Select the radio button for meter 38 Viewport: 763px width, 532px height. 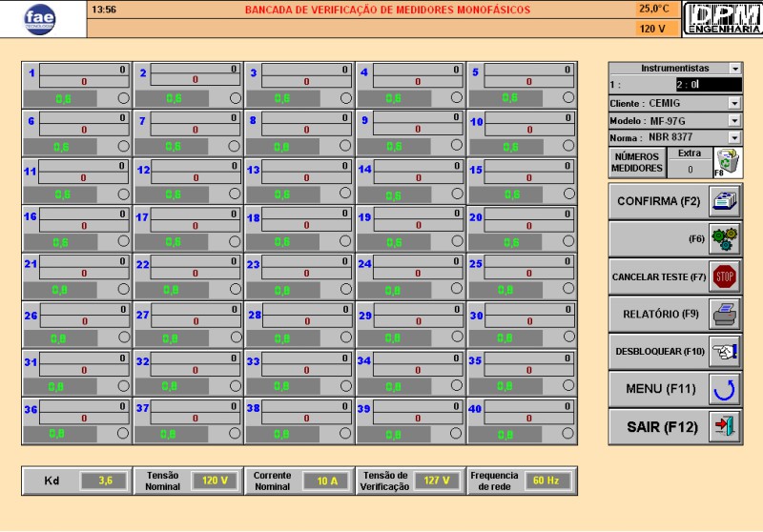click(x=346, y=433)
